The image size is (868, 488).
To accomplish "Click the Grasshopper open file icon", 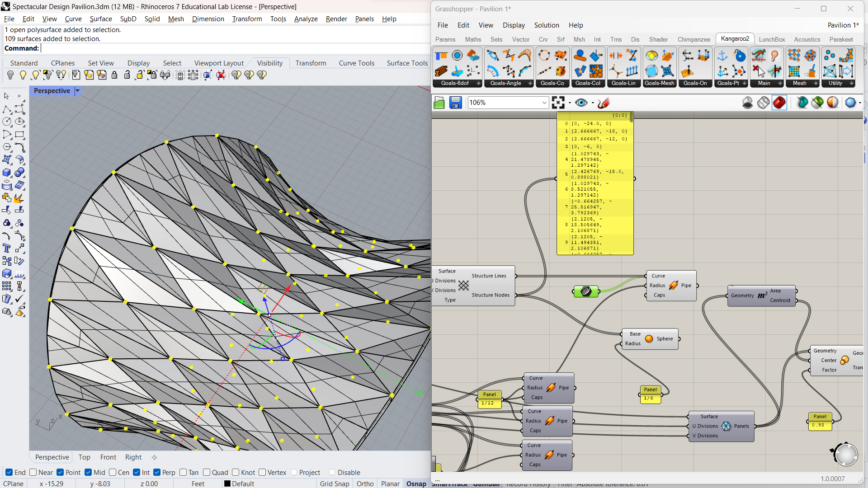I will [439, 103].
